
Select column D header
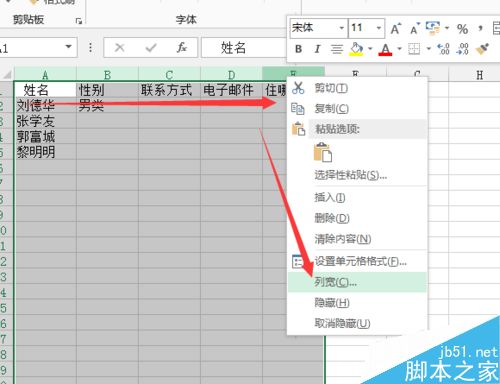pos(231,74)
